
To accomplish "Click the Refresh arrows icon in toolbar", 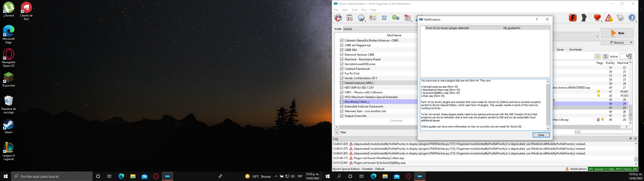I will point(384,18).
